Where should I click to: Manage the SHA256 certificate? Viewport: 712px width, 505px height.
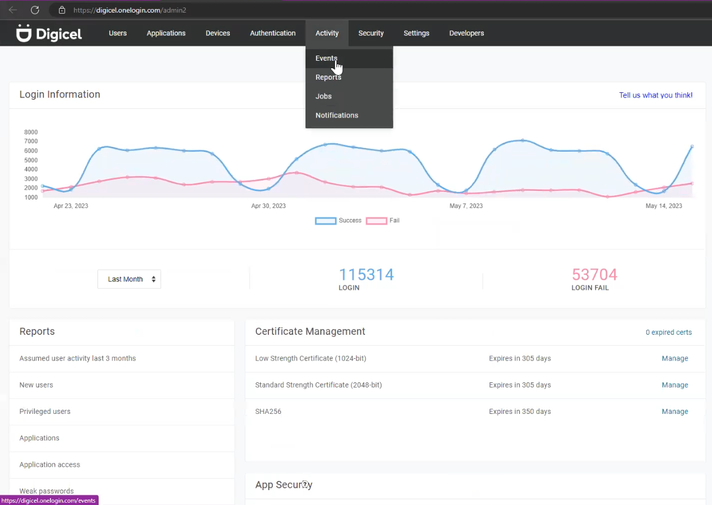pos(674,411)
